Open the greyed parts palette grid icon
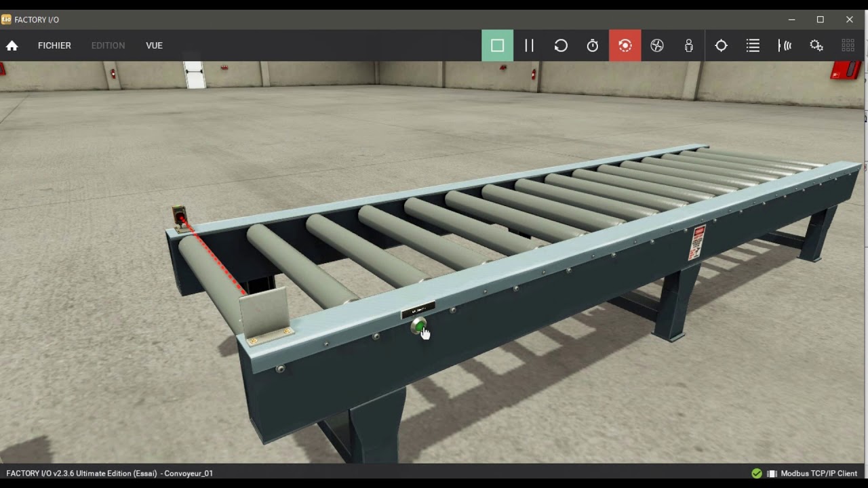The height and width of the screenshot is (488, 868). click(848, 45)
